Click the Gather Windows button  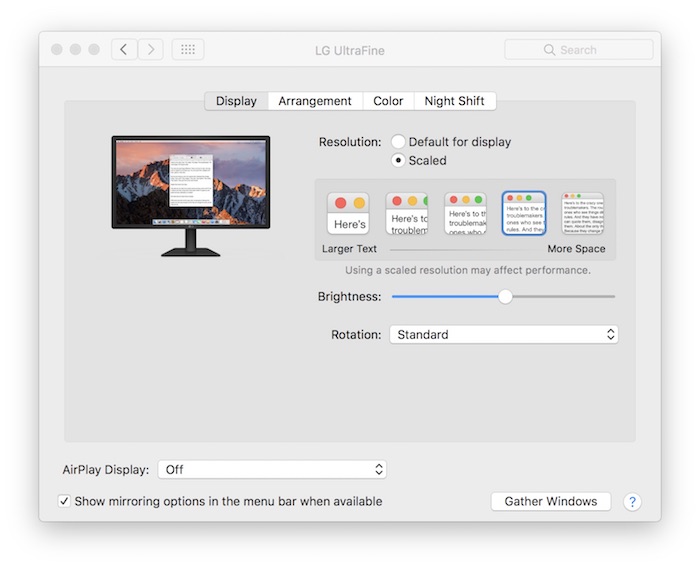(x=550, y=501)
